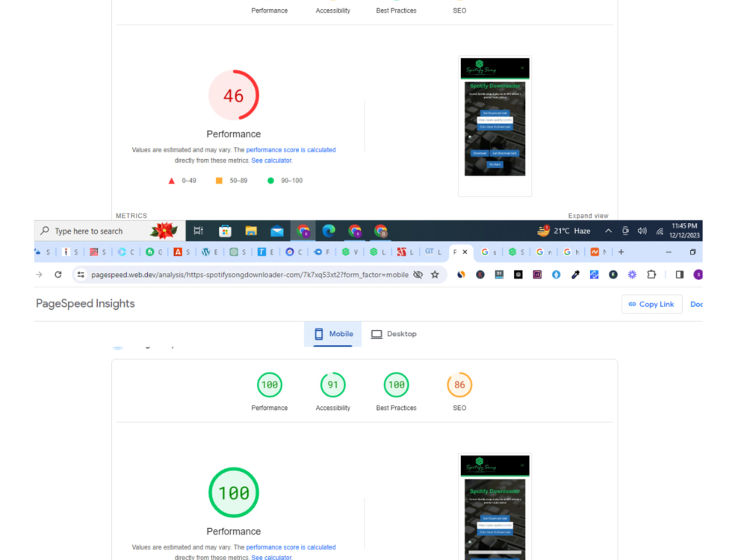
Task: Toggle the Chrome side panel
Action: [680, 275]
